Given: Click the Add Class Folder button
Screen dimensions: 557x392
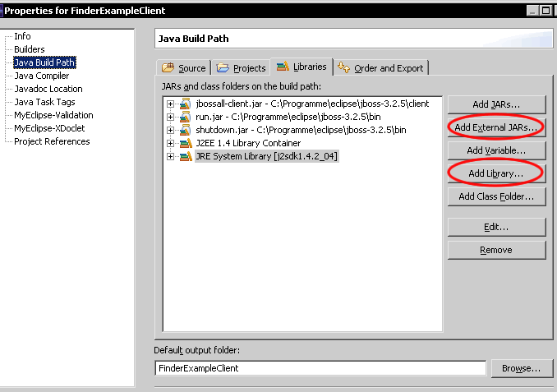Looking at the screenshot, I should [496, 196].
